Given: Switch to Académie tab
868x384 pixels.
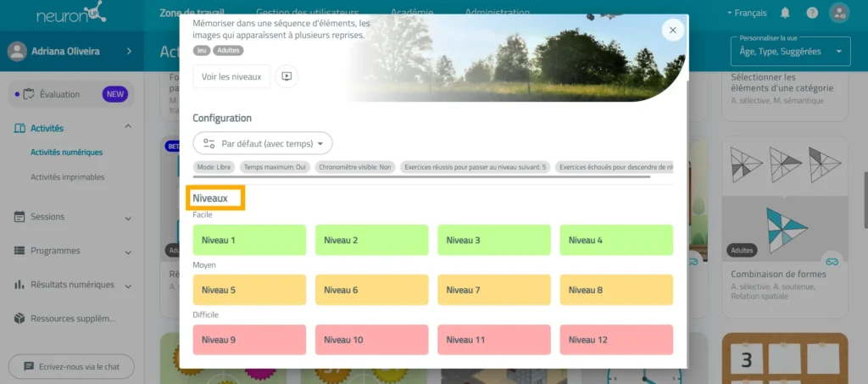Looking at the screenshot, I should click(412, 12).
